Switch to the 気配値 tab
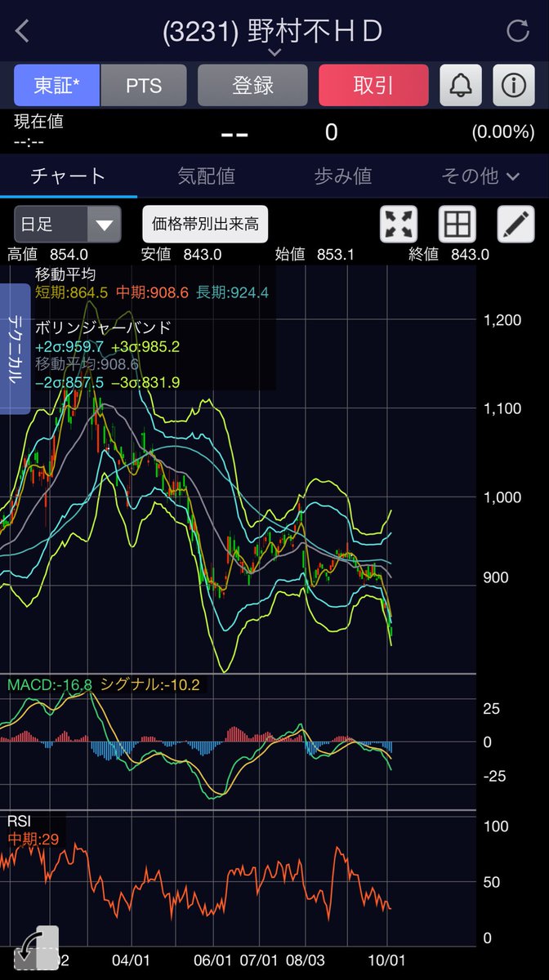Viewport: 549px width, 980px height. pos(206,176)
